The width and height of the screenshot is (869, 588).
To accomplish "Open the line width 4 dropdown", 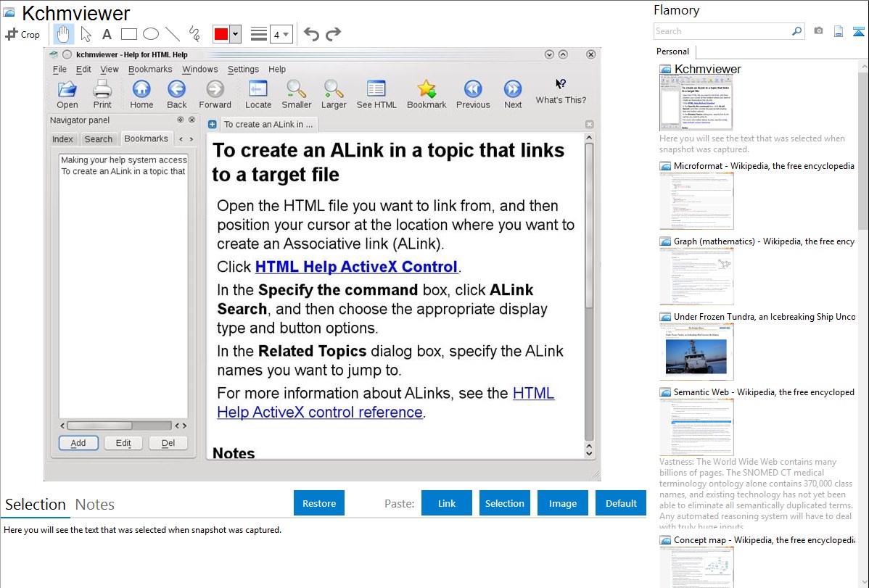I will point(281,34).
